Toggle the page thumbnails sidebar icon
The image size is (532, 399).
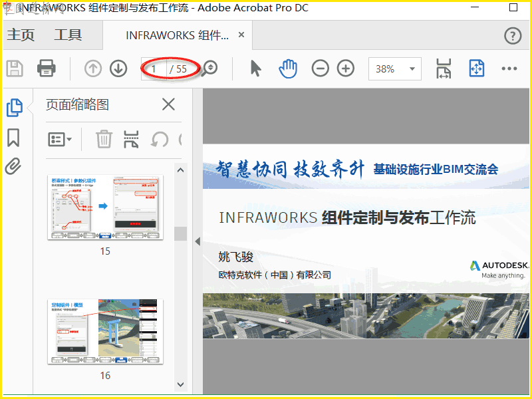pyautogui.click(x=15, y=108)
